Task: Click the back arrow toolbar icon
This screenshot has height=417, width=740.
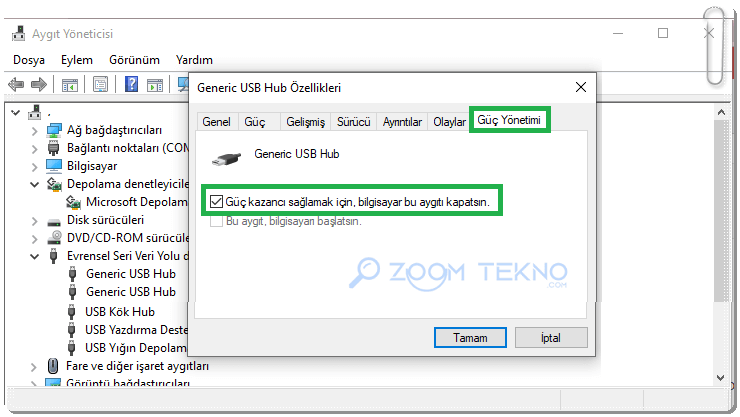Action: 16,85
